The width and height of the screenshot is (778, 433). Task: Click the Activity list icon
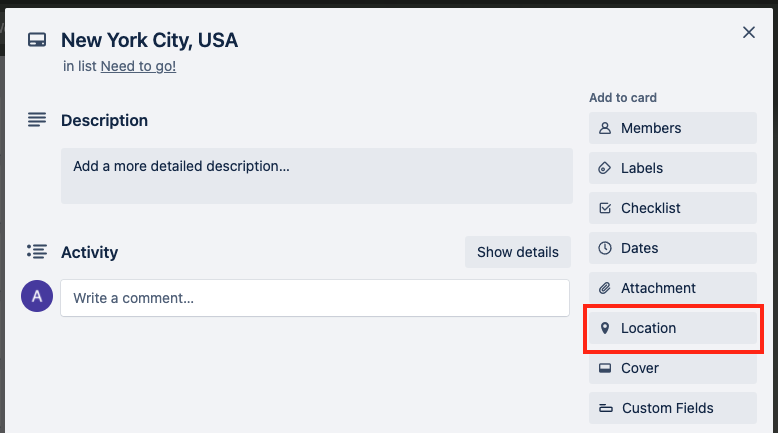37,251
